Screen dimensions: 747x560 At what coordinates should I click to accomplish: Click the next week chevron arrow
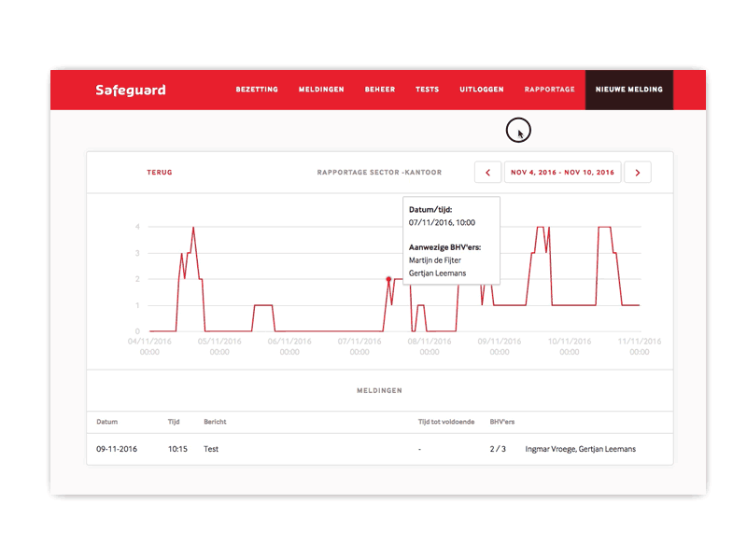(x=638, y=172)
